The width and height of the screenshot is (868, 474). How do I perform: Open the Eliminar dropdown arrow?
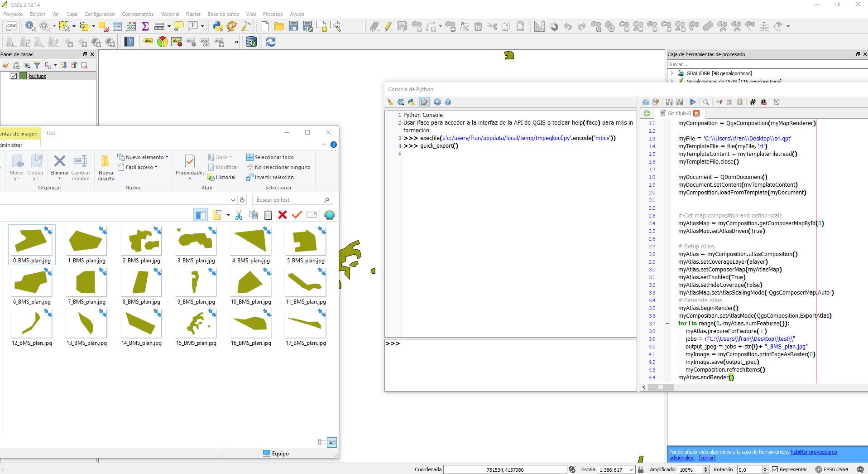tap(59, 179)
